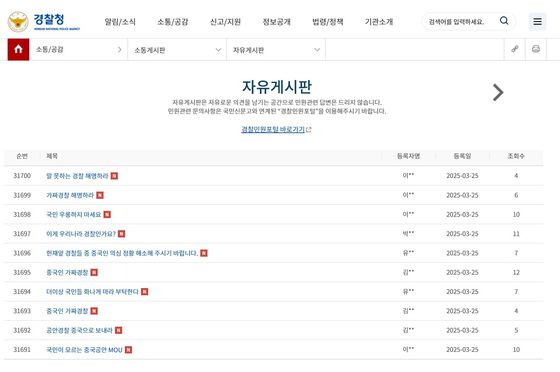The height and width of the screenshot is (372, 560).
Task: Click the view count 5 in row 31692
Action: 516,330
